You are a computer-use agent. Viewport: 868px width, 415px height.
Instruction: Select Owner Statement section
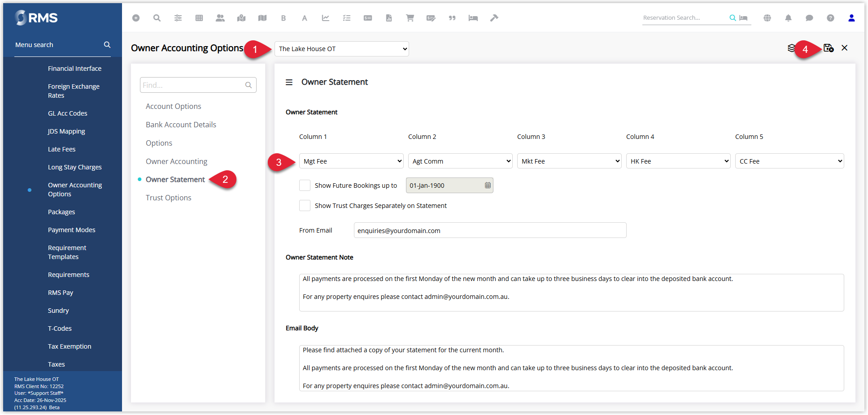[175, 180]
